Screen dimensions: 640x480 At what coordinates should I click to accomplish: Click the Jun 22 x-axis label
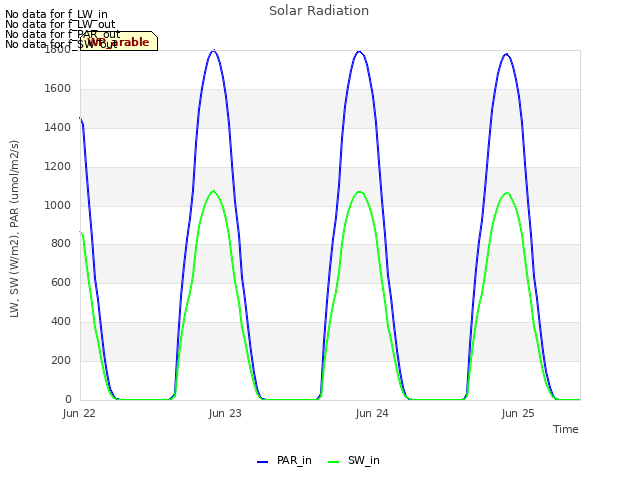pos(79,413)
